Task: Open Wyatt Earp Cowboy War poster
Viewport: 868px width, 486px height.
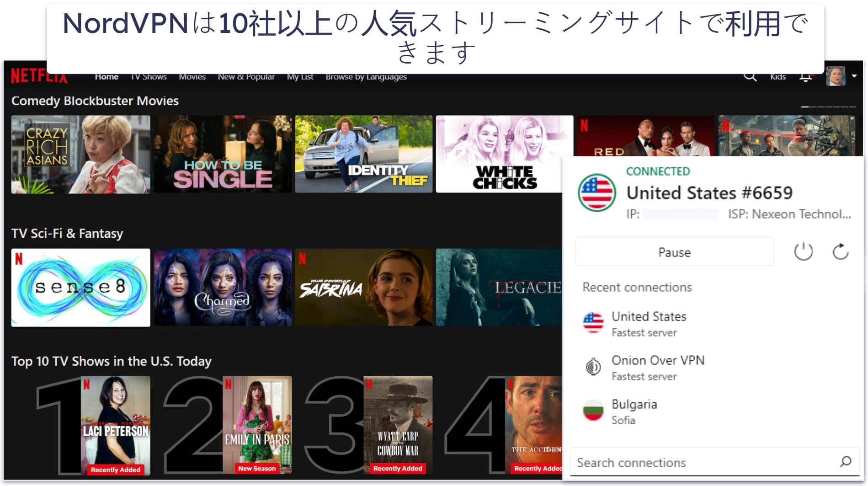Action: point(398,425)
